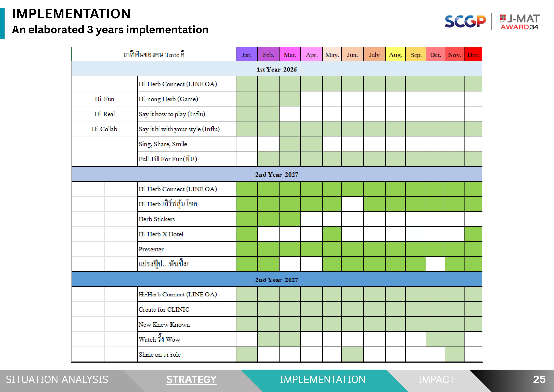Click the Jan. purple month header

coord(247,55)
